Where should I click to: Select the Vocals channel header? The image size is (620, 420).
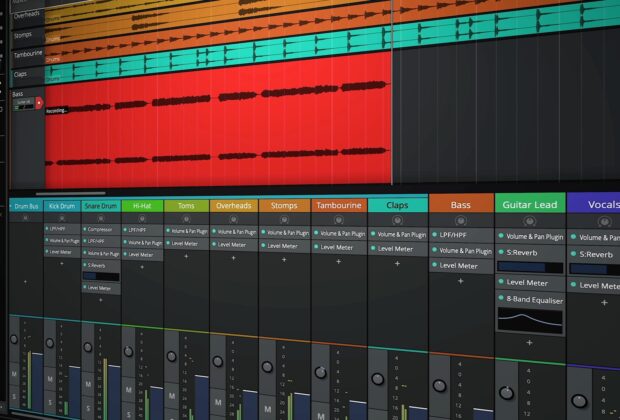coord(594,204)
